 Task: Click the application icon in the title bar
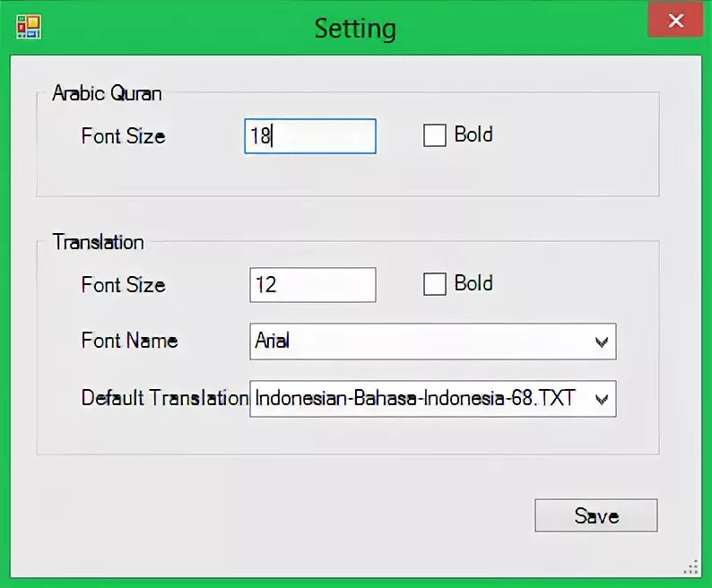click(x=29, y=27)
